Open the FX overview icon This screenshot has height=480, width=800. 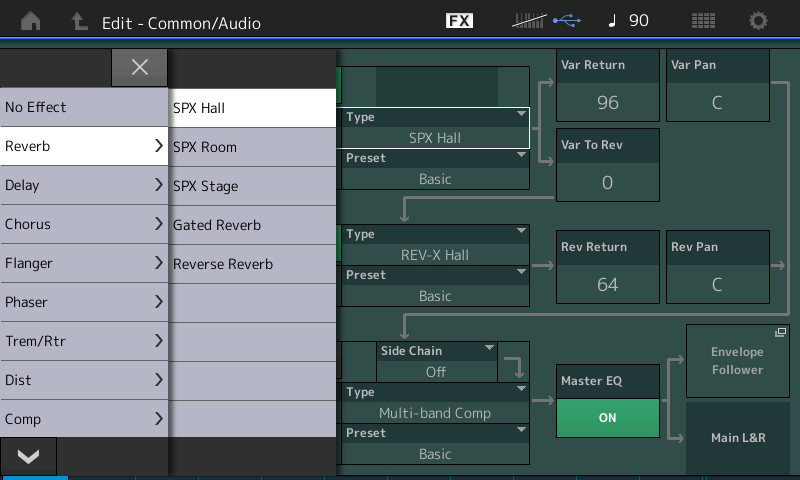[x=459, y=21]
